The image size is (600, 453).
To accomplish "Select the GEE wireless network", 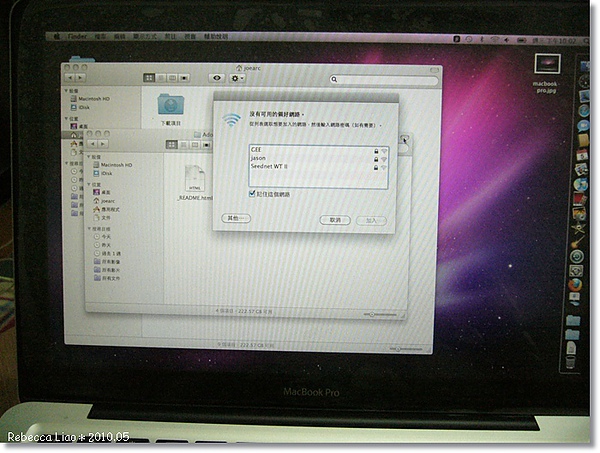I will pos(319,150).
